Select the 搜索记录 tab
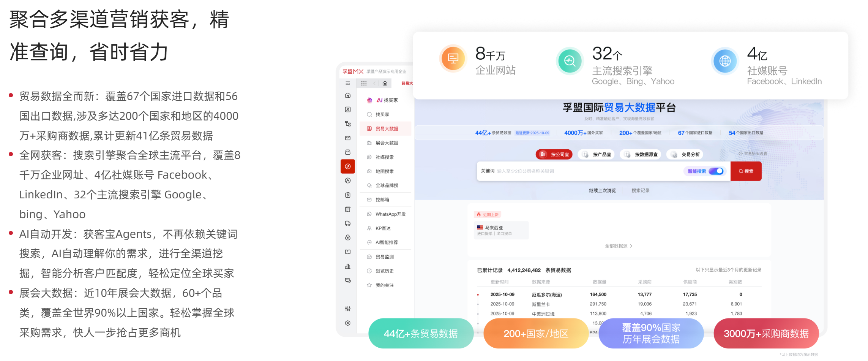 pos(641,190)
